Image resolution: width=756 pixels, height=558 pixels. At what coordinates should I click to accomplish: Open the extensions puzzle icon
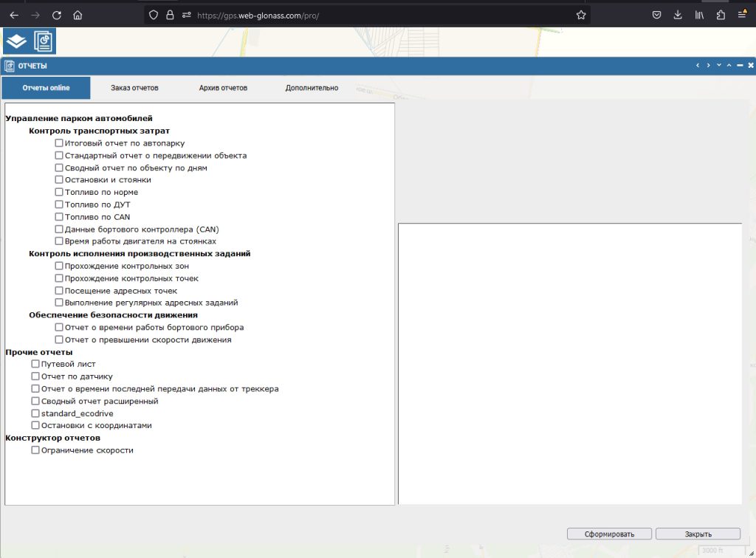[x=721, y=15]
